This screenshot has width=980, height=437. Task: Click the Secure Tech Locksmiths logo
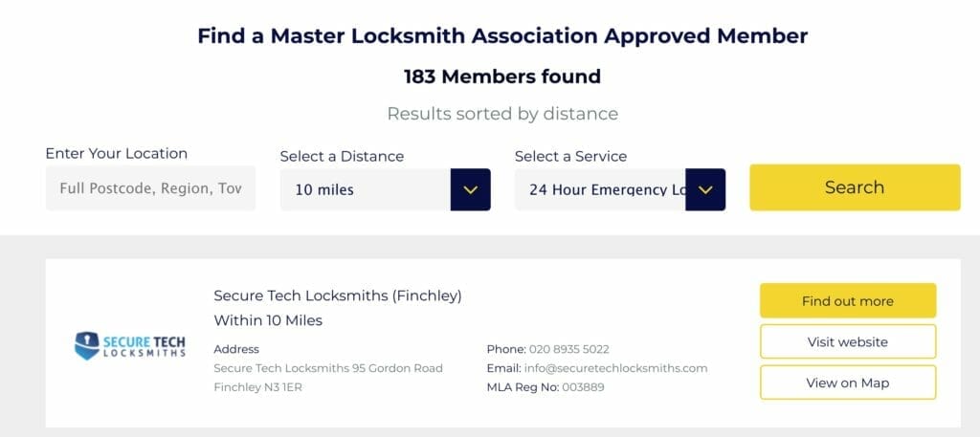(x=130, y=345)
